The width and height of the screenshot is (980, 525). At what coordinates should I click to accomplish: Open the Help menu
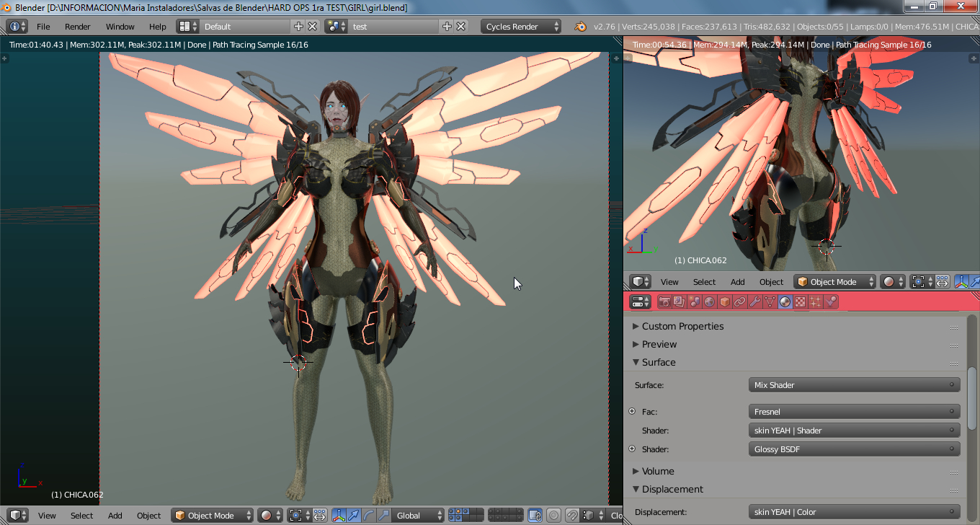pyautogui.click(x=158, y=27)
